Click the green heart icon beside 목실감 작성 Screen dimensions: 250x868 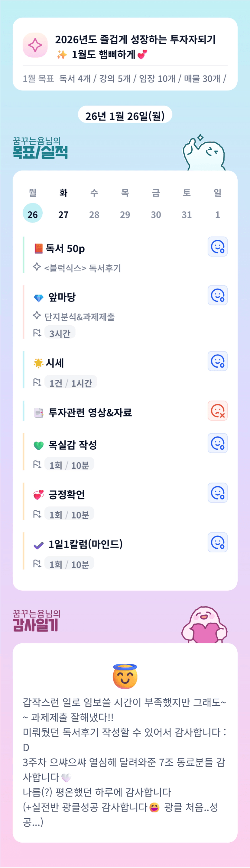39,445
